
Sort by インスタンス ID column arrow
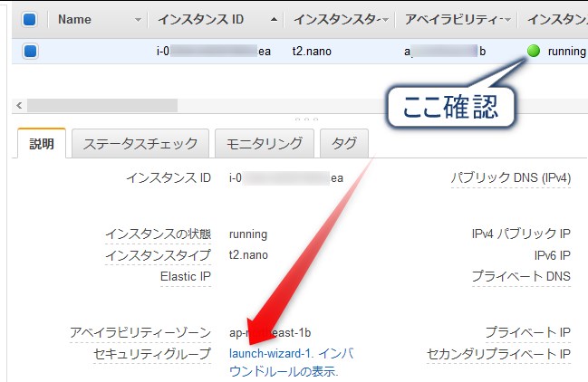(274, 19)
